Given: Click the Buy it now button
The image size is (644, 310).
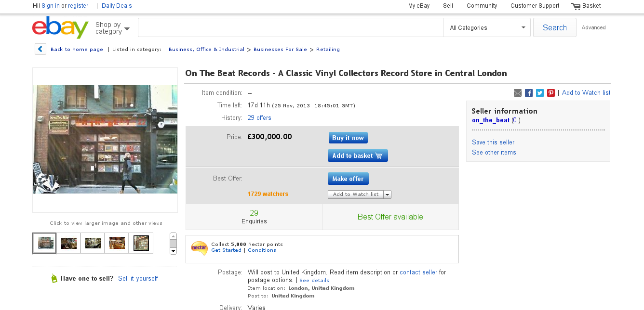Looking at the screenshot, I should (348, 138).
